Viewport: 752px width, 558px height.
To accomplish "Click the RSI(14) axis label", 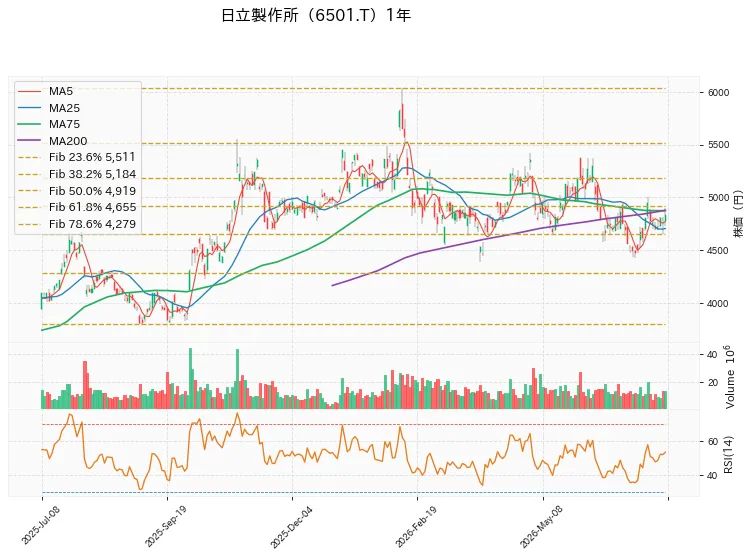I will click(728, 455).
